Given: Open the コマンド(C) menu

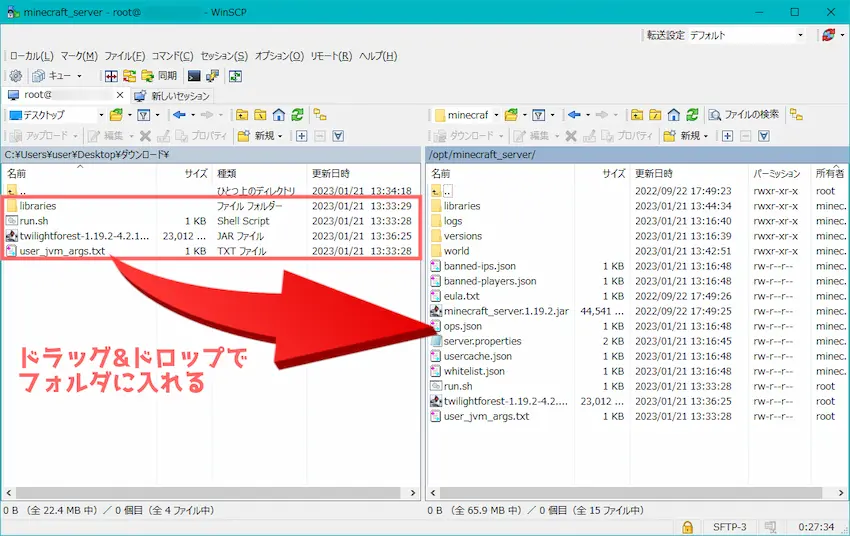Looking at the screenshot, I should [x=172, y=56].
